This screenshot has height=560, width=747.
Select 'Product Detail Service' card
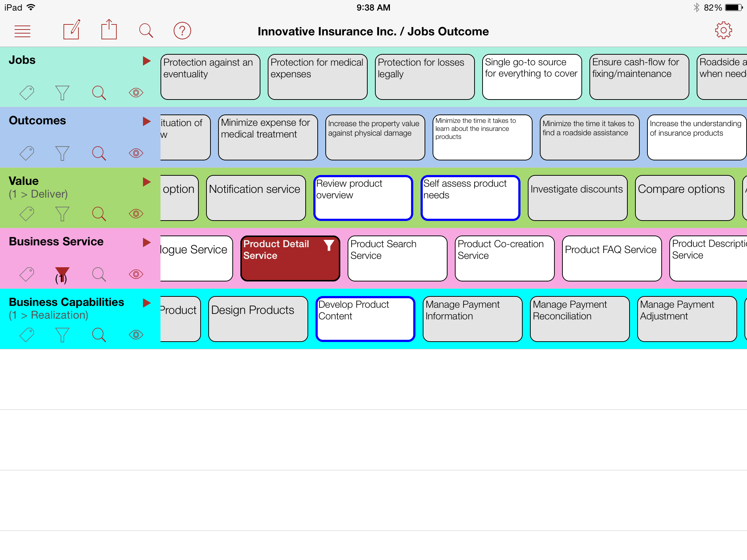click(x=290, y=258)
